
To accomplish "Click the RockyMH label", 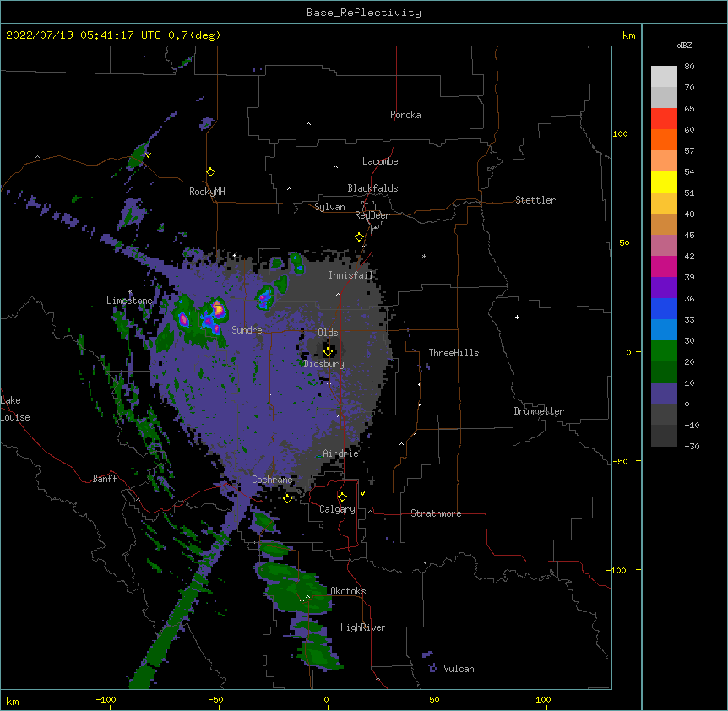I will point(207,192).
